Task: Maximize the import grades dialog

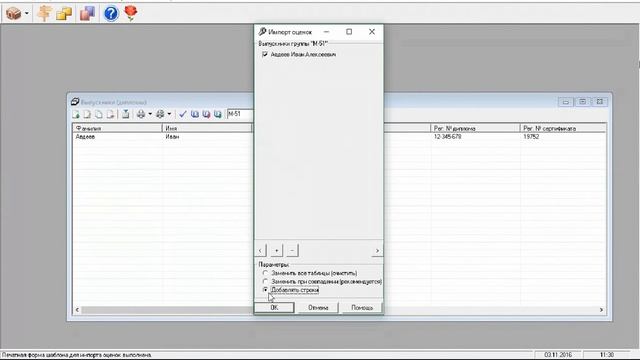Action: pos(349,31)
